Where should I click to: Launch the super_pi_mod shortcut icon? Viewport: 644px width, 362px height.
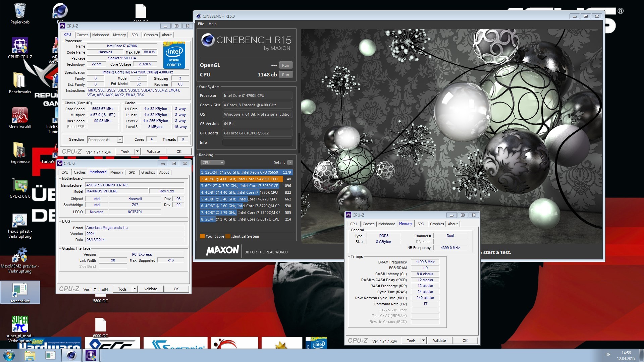tap(20, 329)
